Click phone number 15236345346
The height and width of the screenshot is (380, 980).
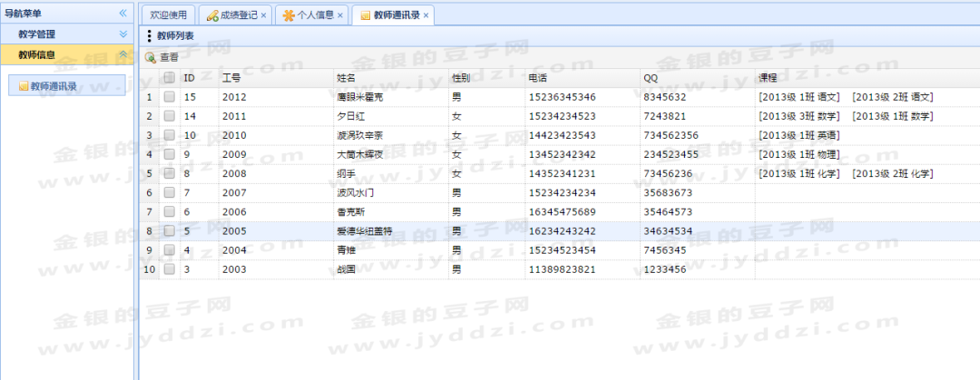(562, 97)
